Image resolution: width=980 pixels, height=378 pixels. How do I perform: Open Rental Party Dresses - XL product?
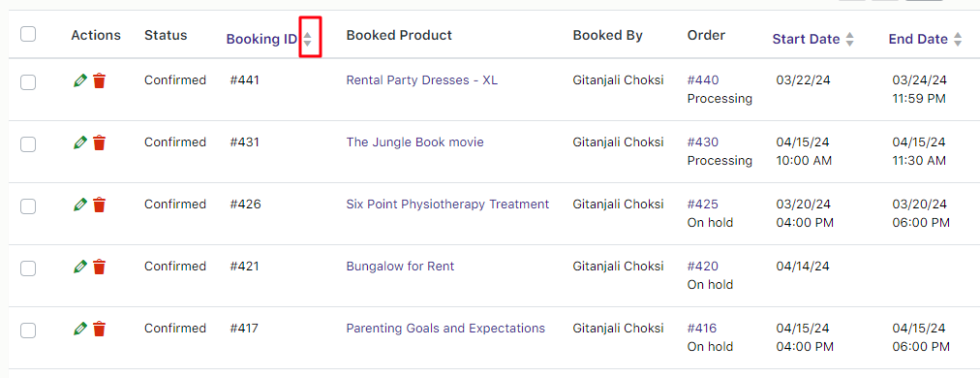click(x=422, y=80)
